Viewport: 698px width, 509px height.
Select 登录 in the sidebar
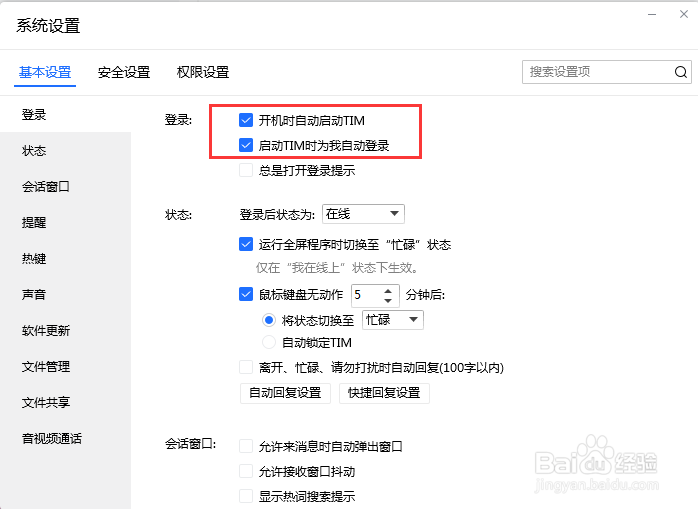(x=65, y=114)
